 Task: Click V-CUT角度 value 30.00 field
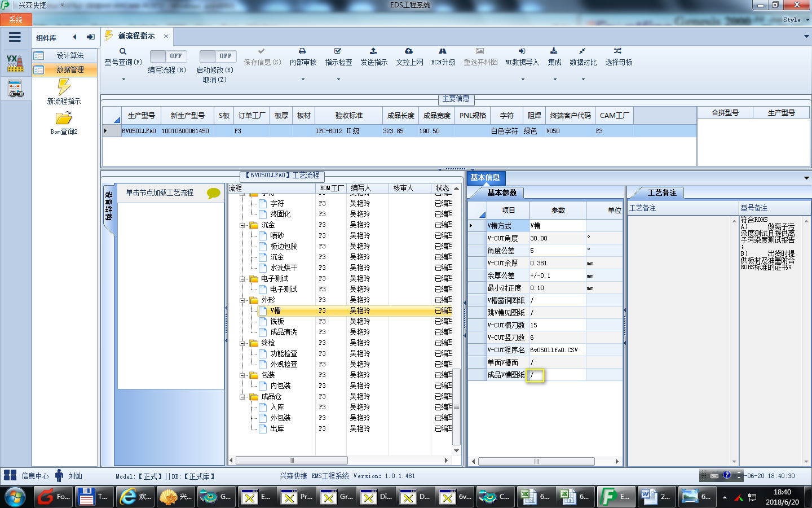558,238
